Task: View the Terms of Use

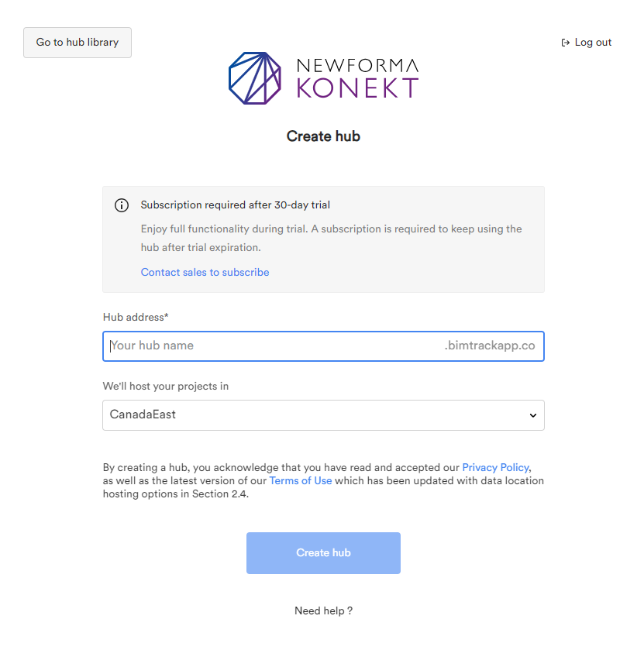Action: coord(300,480)
